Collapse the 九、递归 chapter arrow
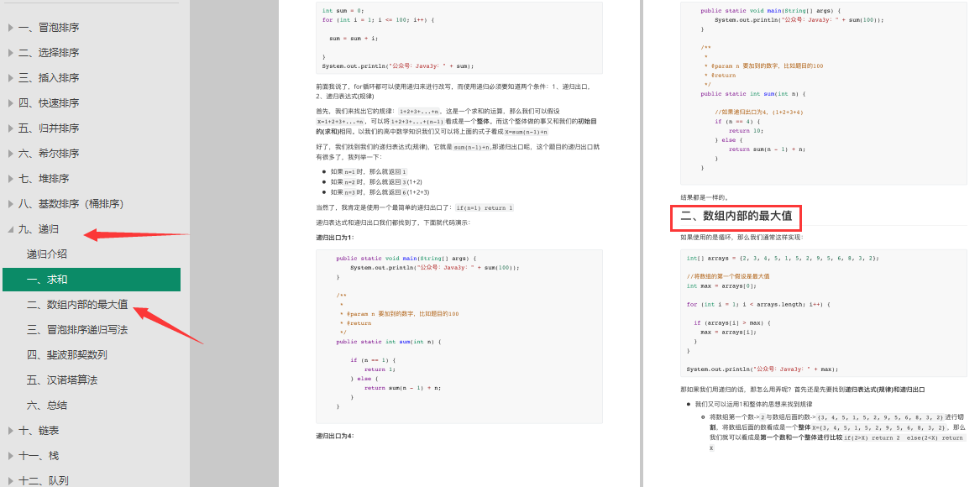The image size is (980, 487). pos(11,229)
